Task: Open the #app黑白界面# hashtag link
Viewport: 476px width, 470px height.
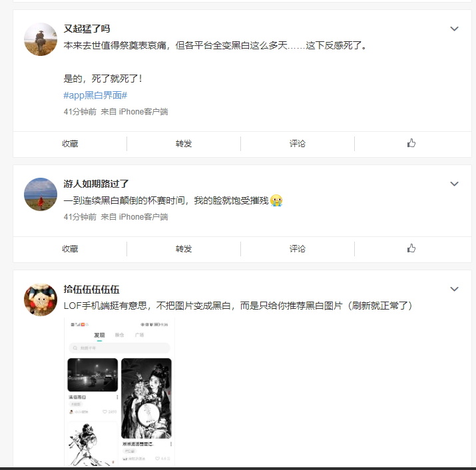Action: pos(95,95)
